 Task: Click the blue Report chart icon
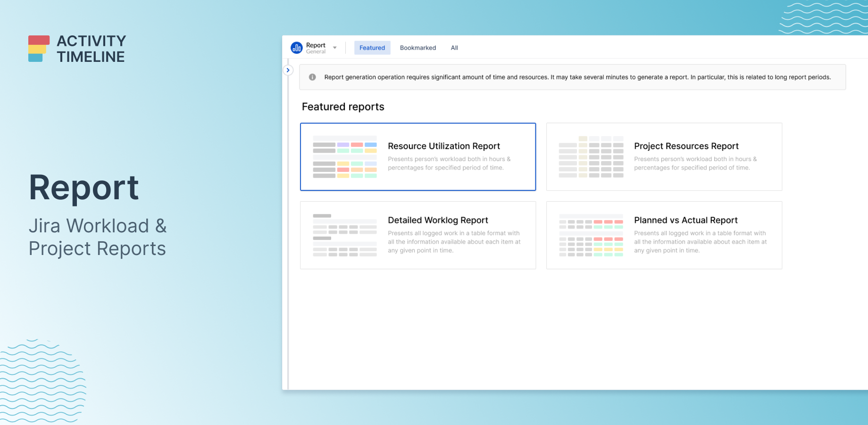(x=296, y=48)
